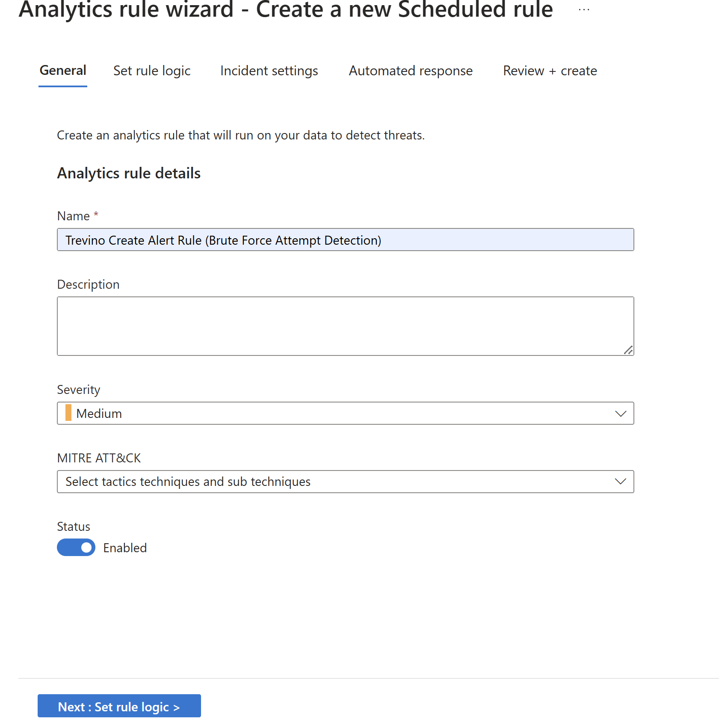Go to the Set rule logic tab
This screenshot has width=719, height=728.
pyautogui.click(x=152, y=71)
